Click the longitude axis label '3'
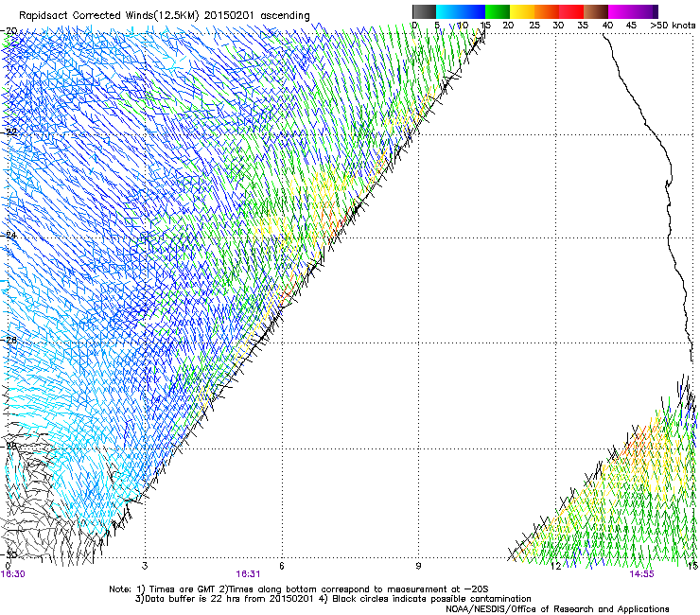 coord(145,566)
